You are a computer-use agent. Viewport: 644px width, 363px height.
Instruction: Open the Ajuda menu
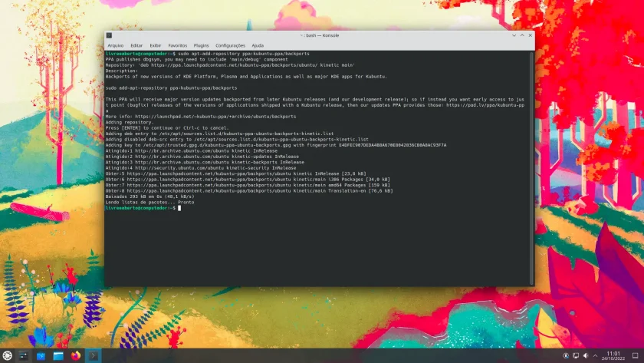coord(258,45)
